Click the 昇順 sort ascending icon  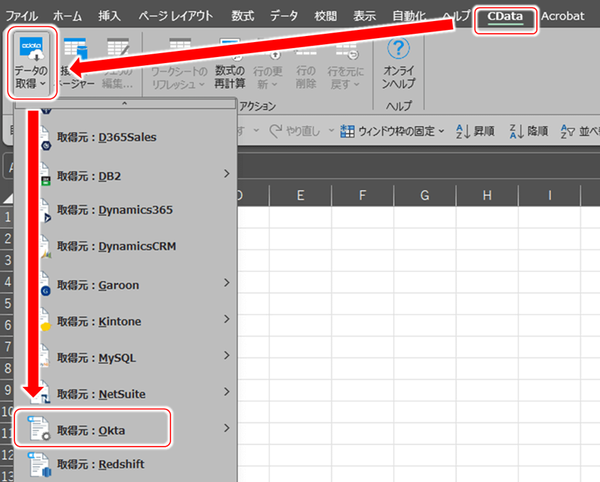464,131
